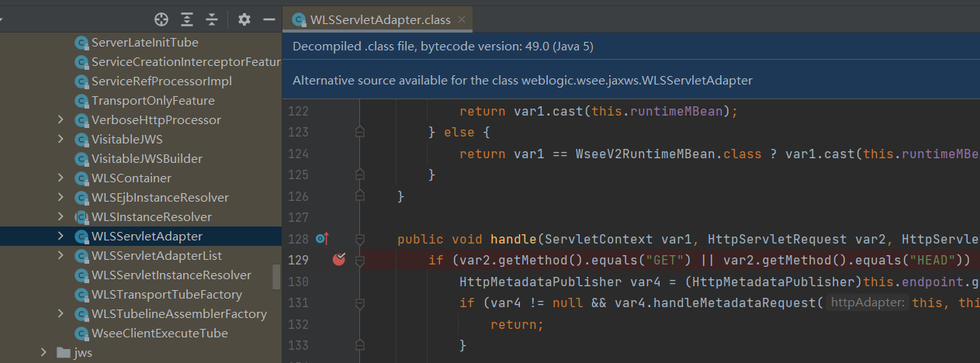Open project view options gear icon

pos(244,19)
